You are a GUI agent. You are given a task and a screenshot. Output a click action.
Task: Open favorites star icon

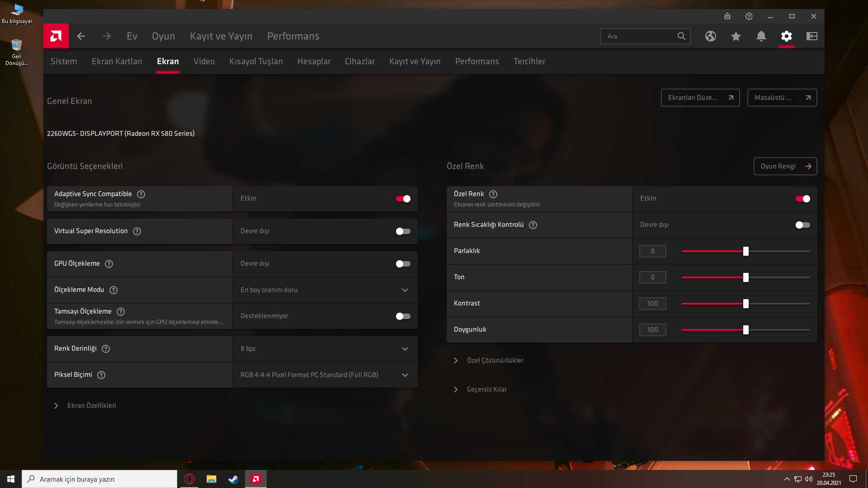(x=736, y=36)
